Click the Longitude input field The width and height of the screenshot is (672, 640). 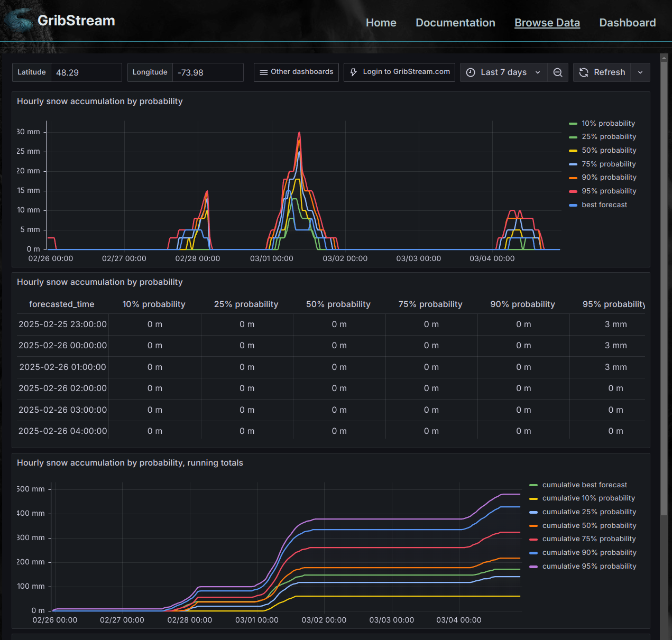207,72
